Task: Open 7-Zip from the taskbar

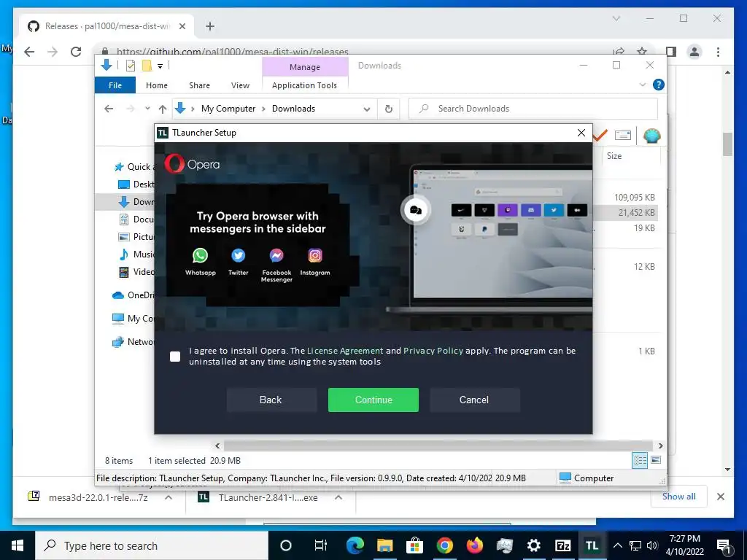Action: tap(562, 545)
